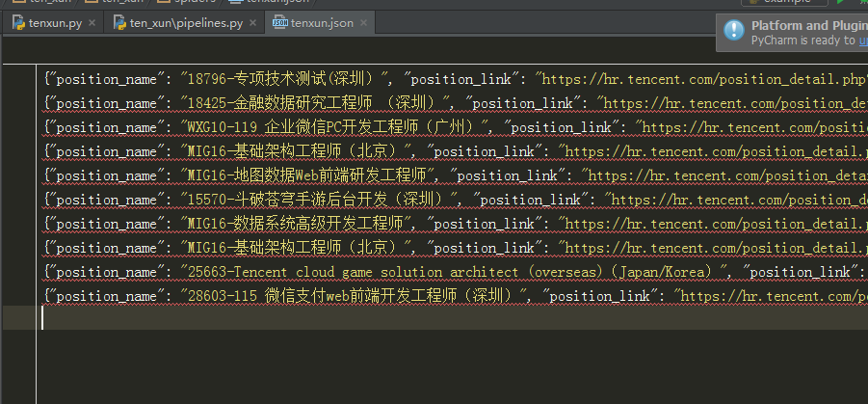Close the ten_xun\pipelines.py tab
The width and height of the screenshot is (868, 404).
coord(252,23)
